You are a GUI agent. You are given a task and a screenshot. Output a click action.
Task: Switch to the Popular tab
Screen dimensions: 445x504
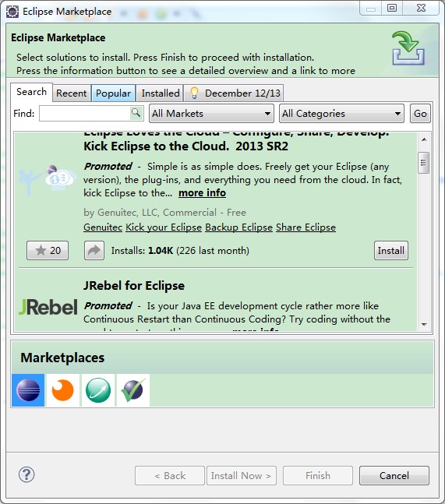coord(113,93)
